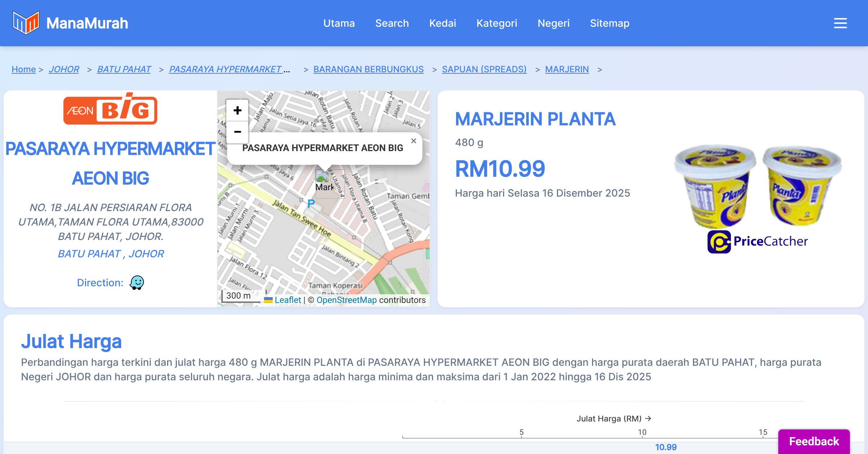Open the SAPUAN (SPREADS) breadcrumb
This screenshot has width=868, height=454.
point(484,69)
